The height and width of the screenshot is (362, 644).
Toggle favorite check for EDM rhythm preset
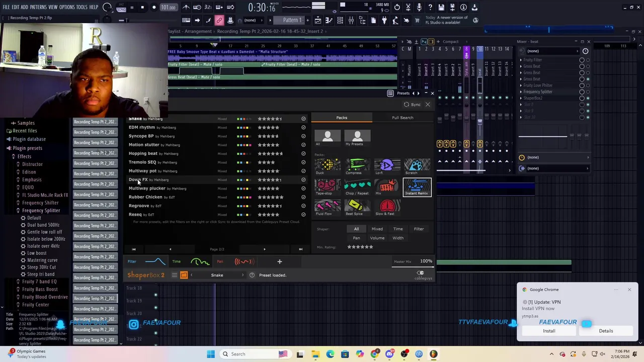(x=303, y=127)
